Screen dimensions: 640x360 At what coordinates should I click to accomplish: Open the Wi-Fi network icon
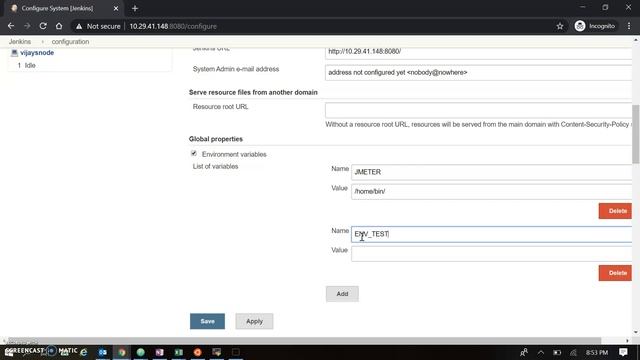pos(574,352)
